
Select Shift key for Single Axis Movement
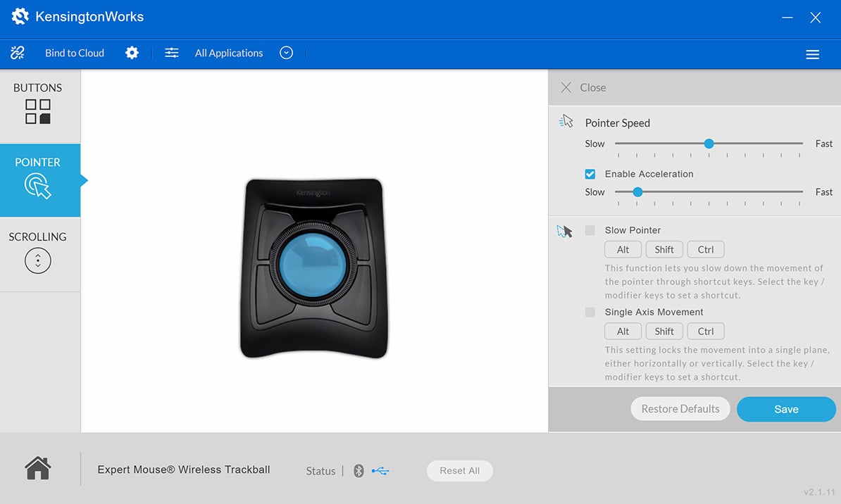click(x=664, y=332)
